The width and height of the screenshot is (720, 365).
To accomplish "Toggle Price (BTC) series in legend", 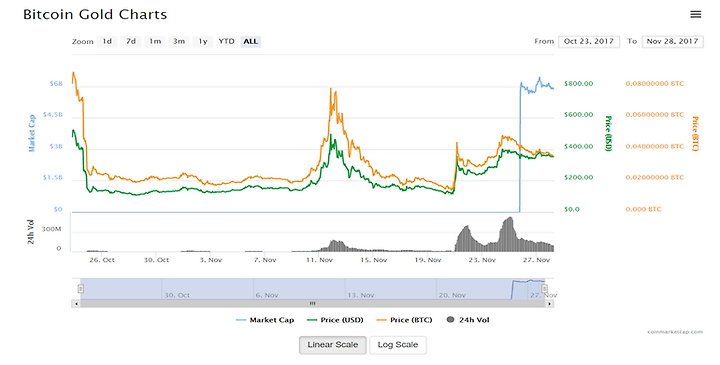I will click(x=404, y=320).
